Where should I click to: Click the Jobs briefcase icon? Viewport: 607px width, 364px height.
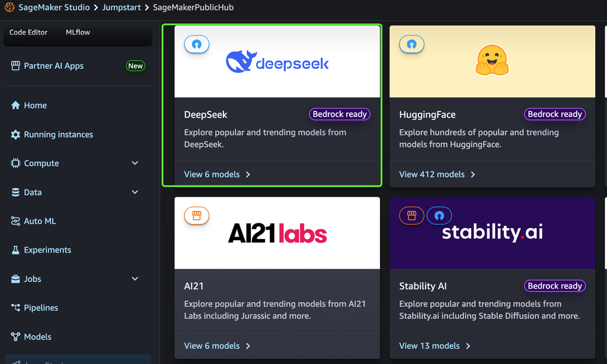click(x=15, y=279)
